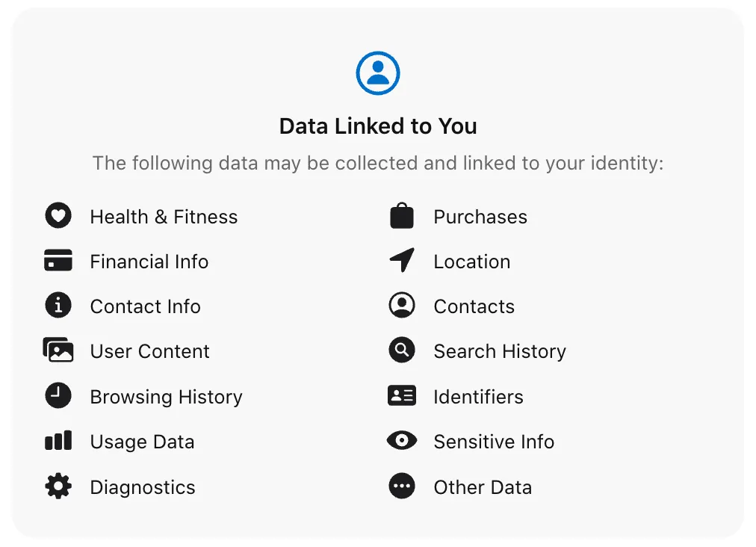756x547 pixels.
Task: Click the Browsing History label text
Action: coord(166,397)
